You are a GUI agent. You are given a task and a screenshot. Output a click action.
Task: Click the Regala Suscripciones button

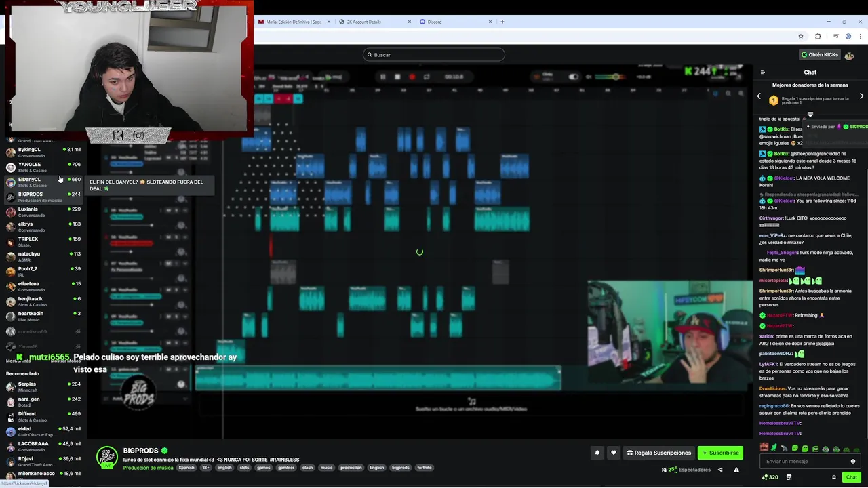(x=659, y=453)
